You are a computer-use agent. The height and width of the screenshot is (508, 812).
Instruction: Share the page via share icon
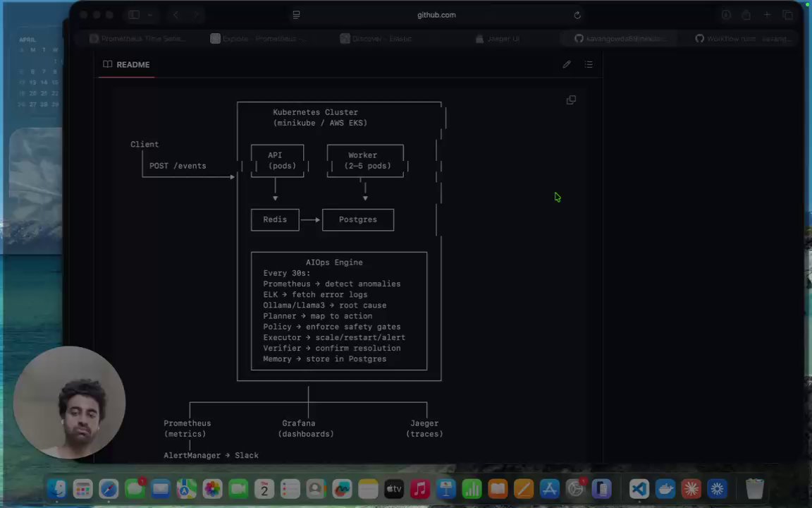[746, 15]
